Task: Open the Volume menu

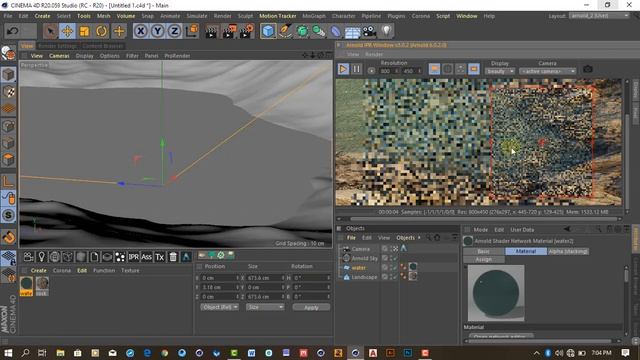Action: pos(126,16)
